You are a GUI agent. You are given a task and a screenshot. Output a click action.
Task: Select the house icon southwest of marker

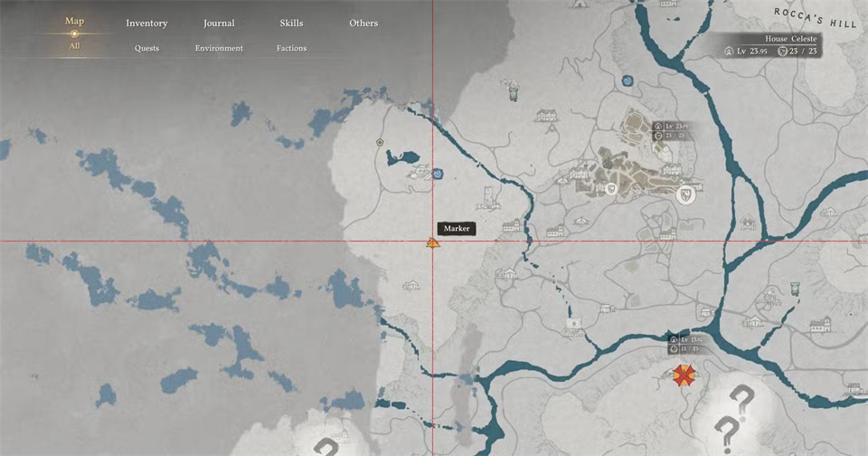[x=410, y=285]
